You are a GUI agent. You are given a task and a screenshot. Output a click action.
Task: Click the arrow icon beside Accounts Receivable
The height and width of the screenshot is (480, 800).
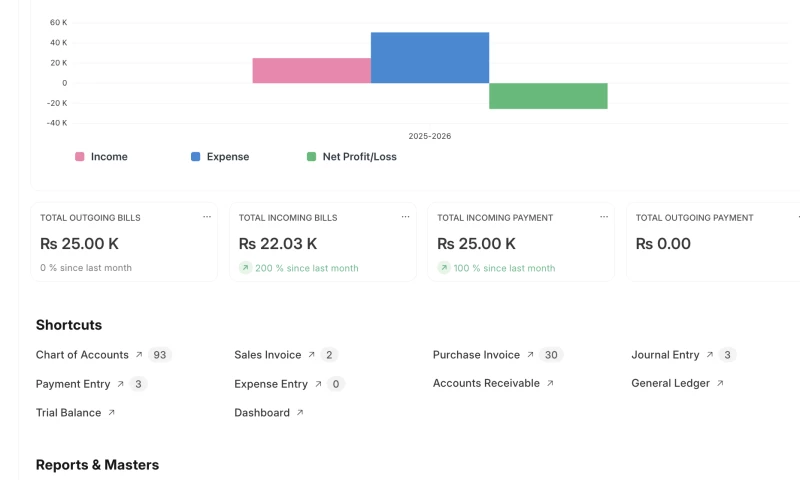click(x=550, y=383)
